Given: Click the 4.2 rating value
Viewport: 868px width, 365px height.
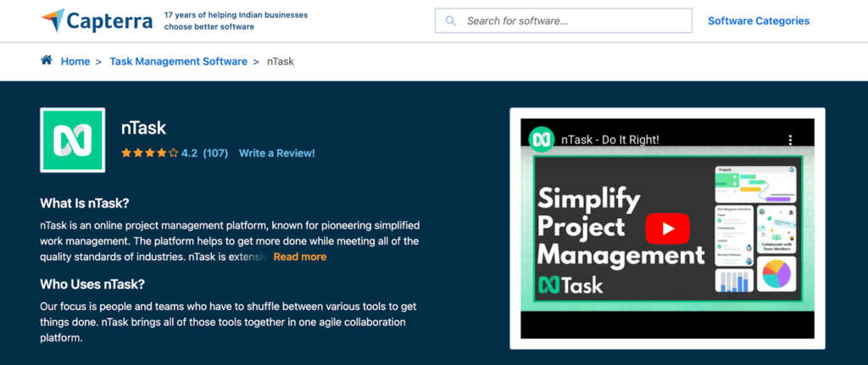Looking at the screenshot, I should tap(189, 153).
